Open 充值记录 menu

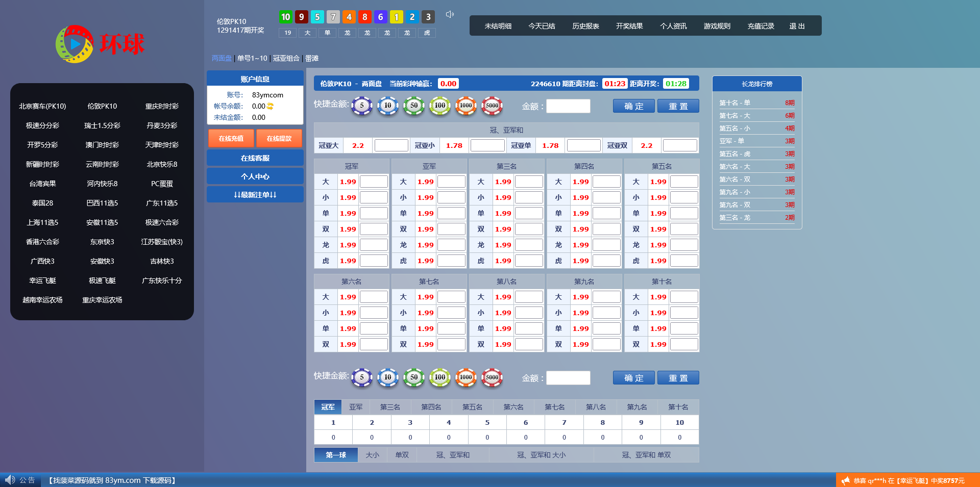(761, 26)
